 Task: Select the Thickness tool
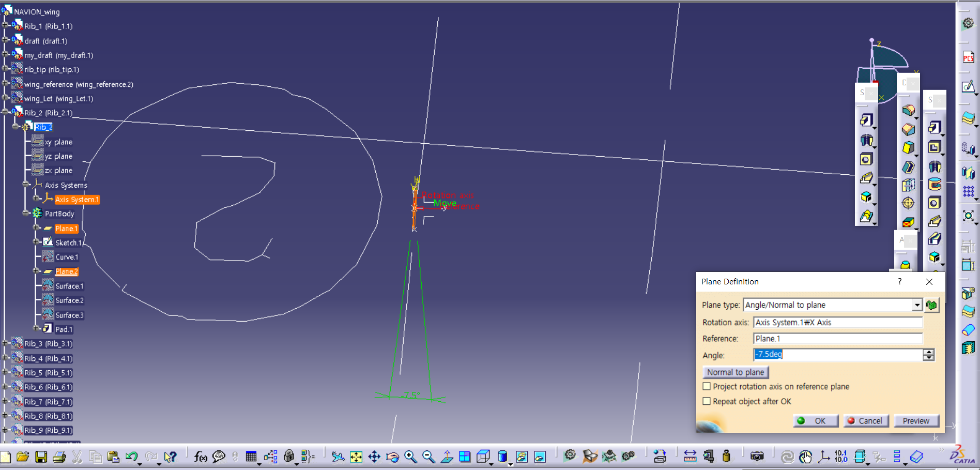(x=908, y=185)
